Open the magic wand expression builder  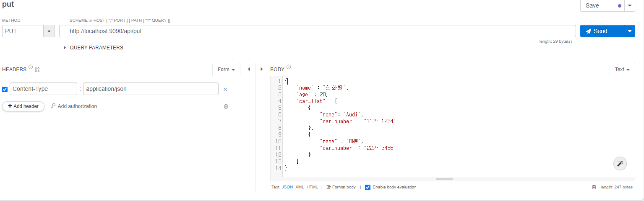(620, 163)
